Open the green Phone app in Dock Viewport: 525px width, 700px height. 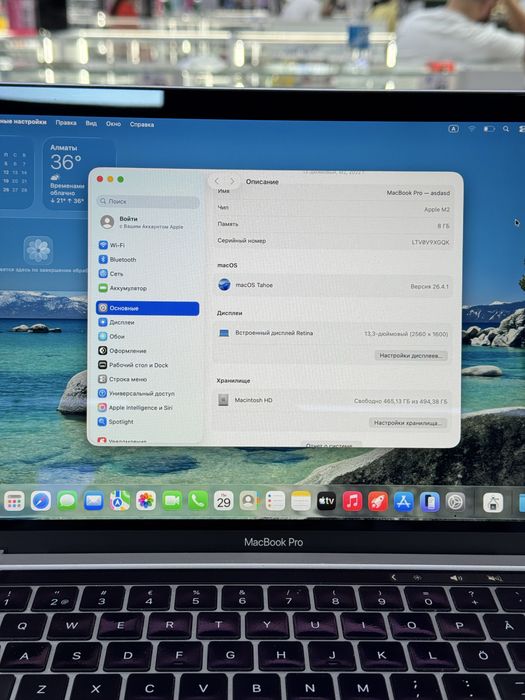pos(198,501)
